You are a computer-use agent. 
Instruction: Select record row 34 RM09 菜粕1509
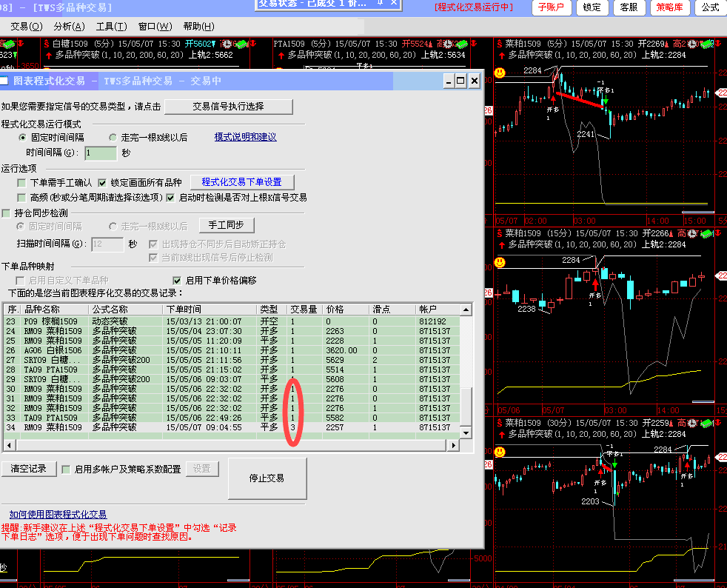(148, 427)
